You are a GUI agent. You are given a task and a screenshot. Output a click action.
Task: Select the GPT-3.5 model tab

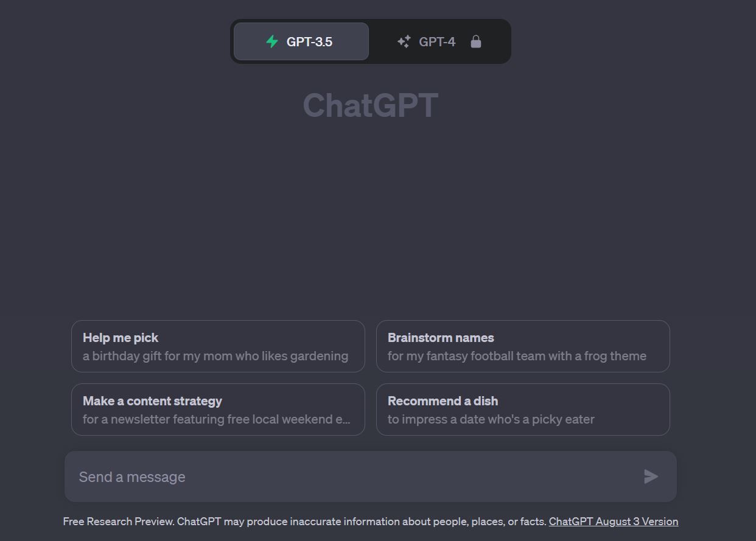[x=301, y=41]
